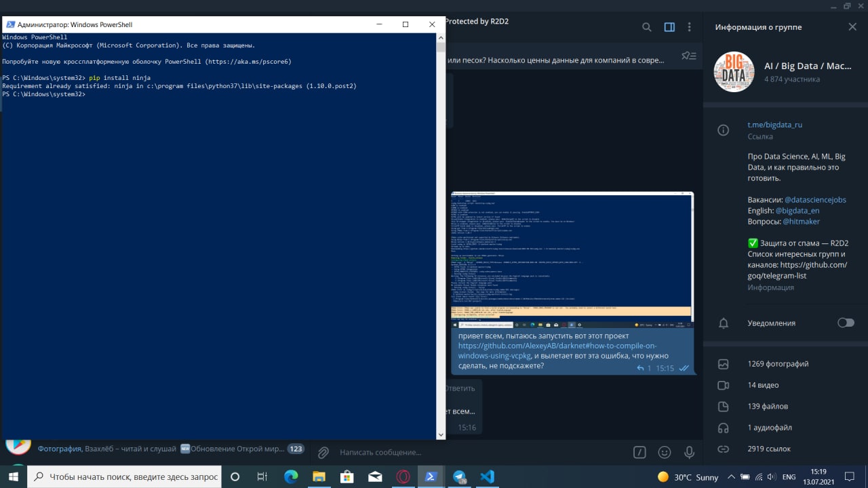
Task: Open the chat with 123 unread messages
Action: coord(155,449)
